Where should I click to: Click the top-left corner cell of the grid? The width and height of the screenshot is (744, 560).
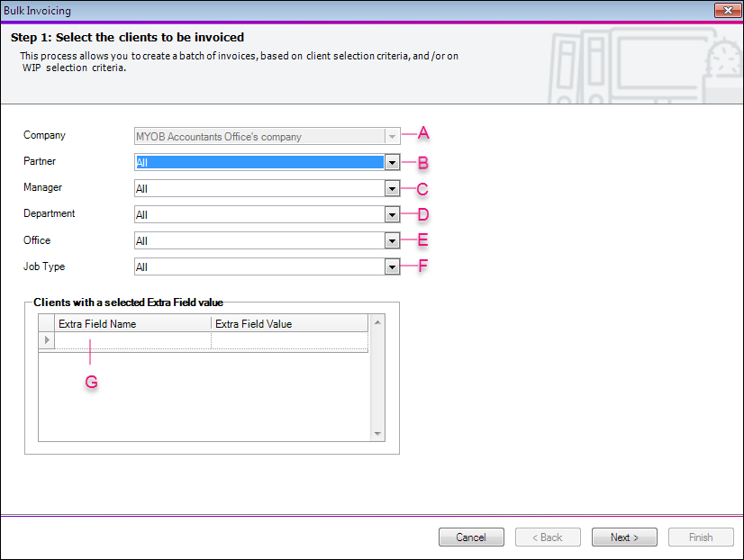(x=47, y=324)
